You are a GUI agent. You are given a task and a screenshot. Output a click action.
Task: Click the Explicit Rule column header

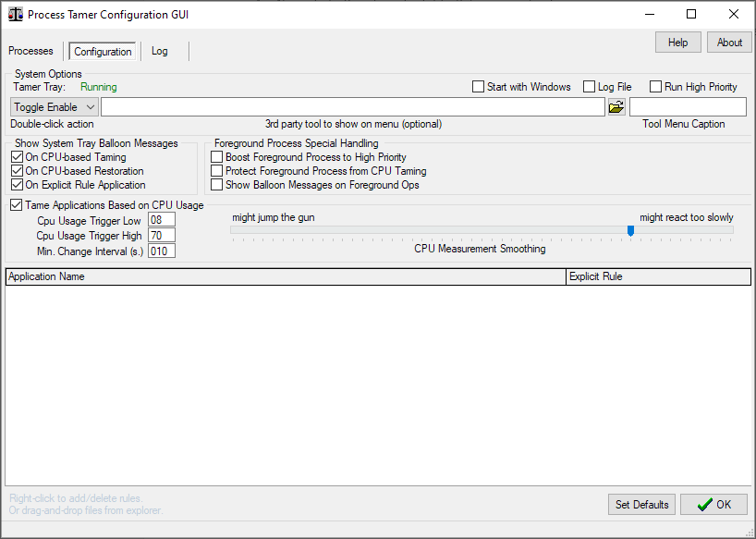[659, 276]
